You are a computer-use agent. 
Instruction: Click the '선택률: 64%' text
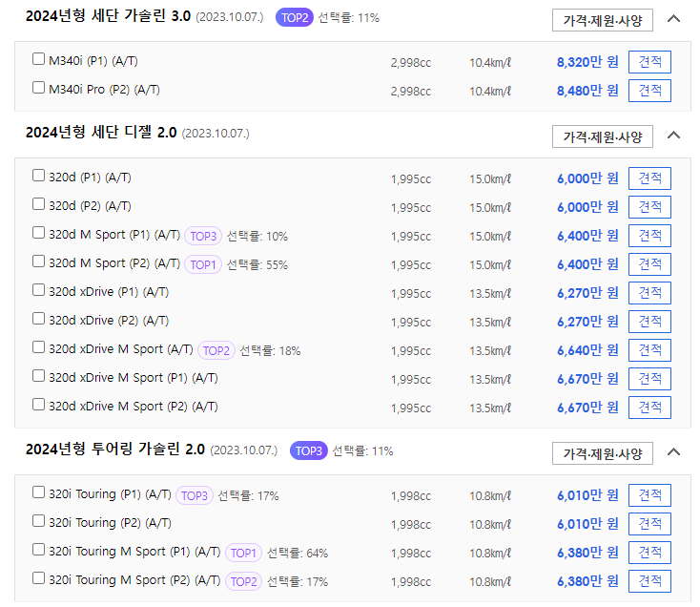298,554
